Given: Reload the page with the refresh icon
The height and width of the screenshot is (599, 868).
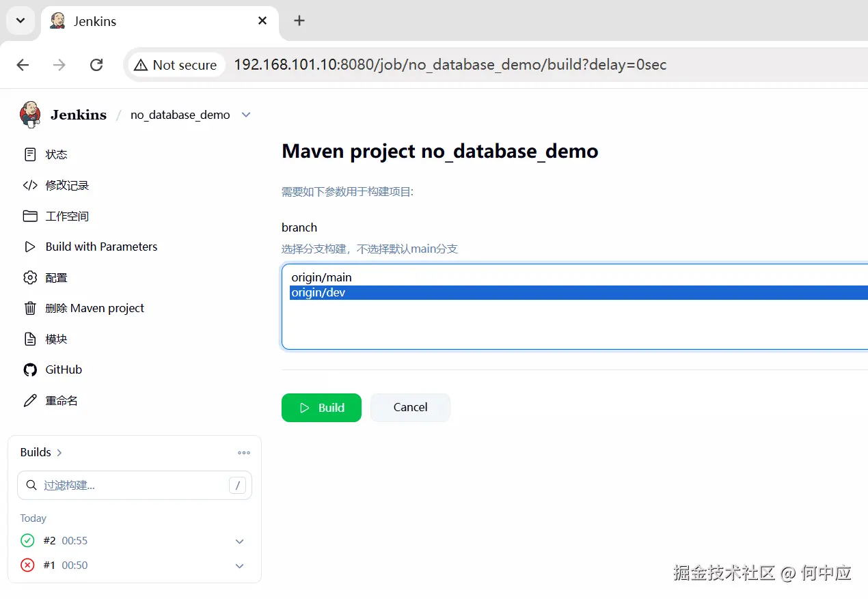Looking at the screenshot, I should [96, 65].
